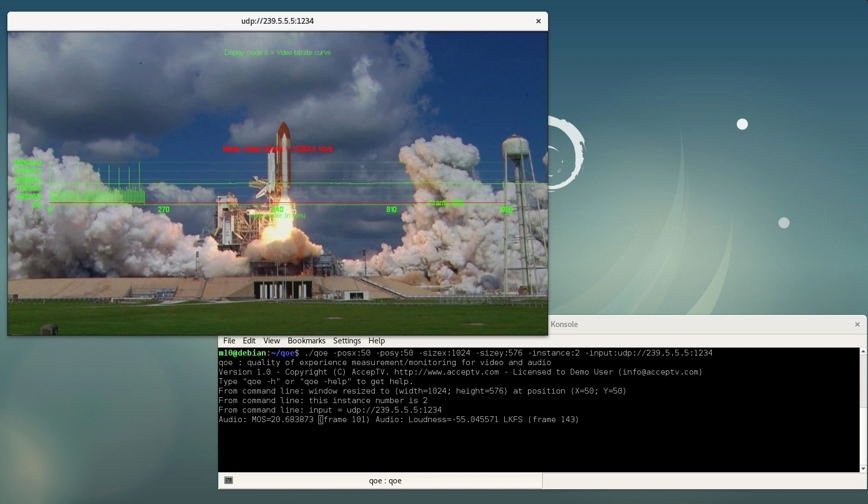Click the 270 label on the bitrate axis
The width and height of the screenshot is (868, 504).
pos(164,210)
